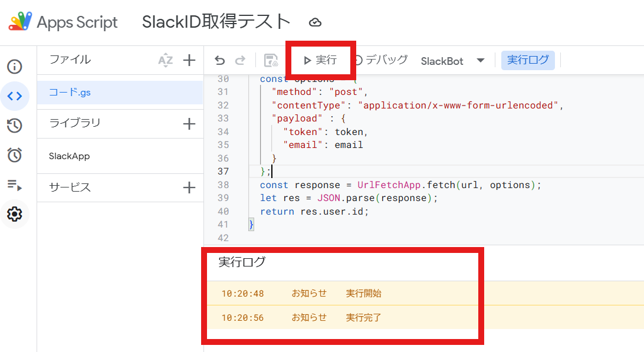Viewport: 644px width, 352px height.
Task: Click the return res.user.id line
Action: click(x=314, y=212)
